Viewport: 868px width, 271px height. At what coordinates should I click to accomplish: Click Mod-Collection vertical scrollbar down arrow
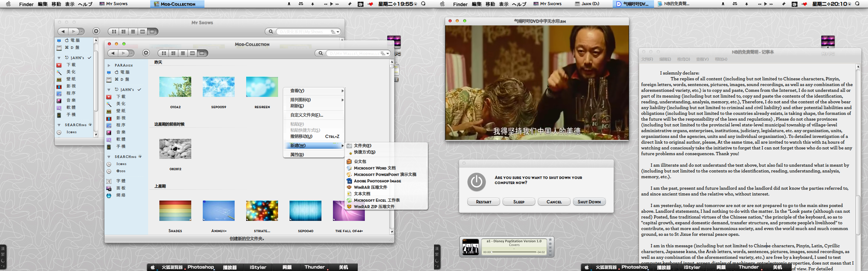392,232
